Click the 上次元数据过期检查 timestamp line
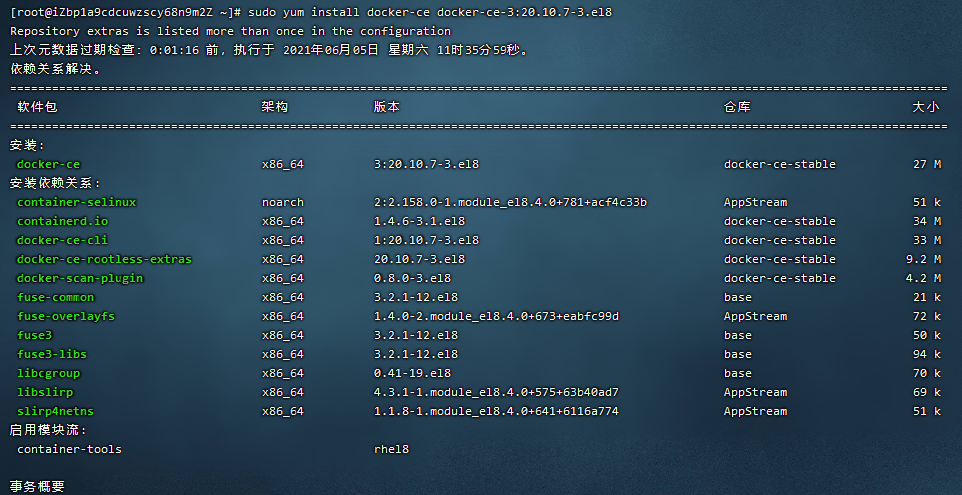Image resolution: width=962 pixels, height=495 pixels. [270, 50]
